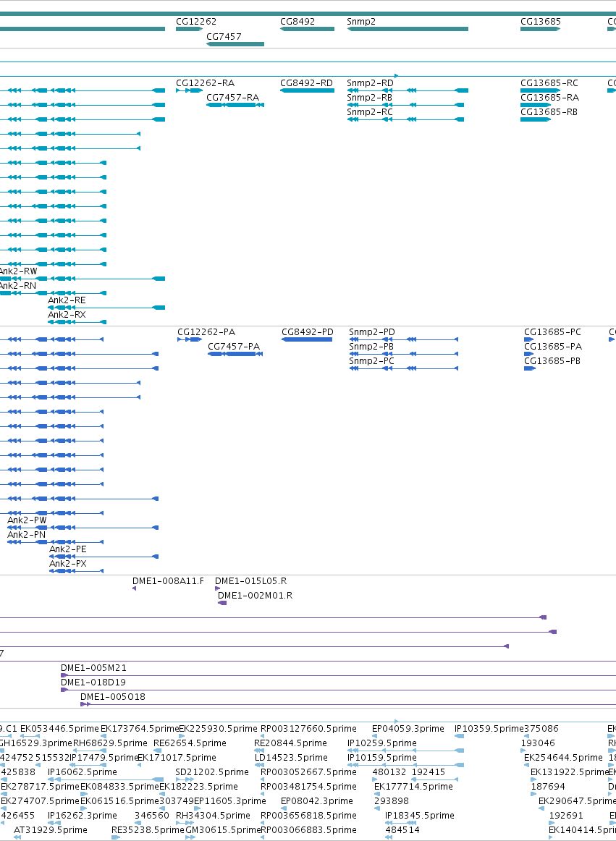Click EST EK225930.5prime label
This screenshot has width=616, height=841.
(218, 729)
